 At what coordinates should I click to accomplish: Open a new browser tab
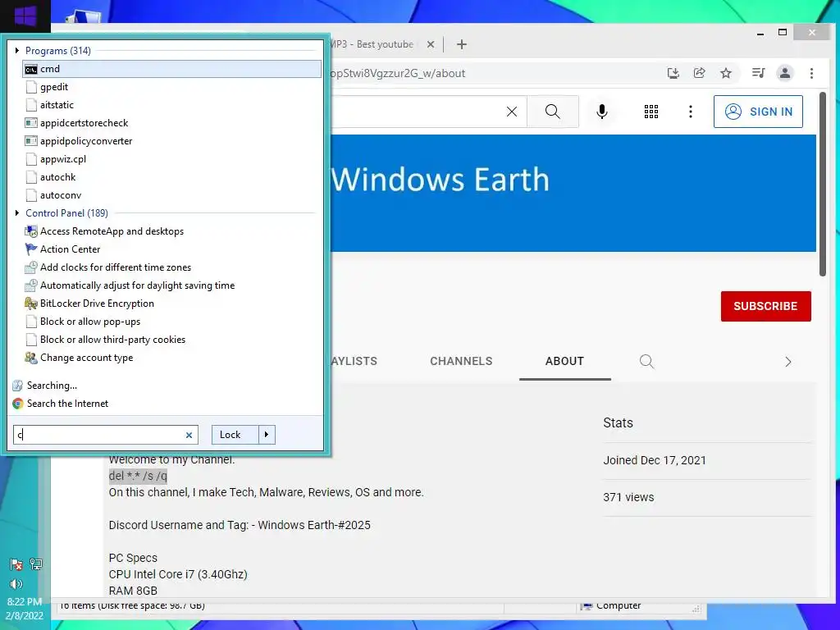point(462,44)
